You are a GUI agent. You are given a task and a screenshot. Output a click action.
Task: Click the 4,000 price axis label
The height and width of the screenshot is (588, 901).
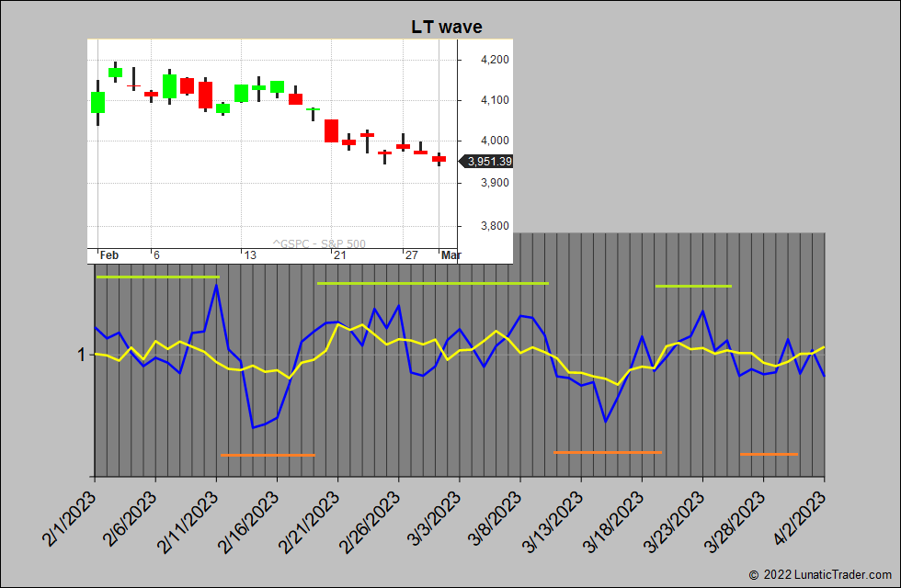click(x=495, y=141)
